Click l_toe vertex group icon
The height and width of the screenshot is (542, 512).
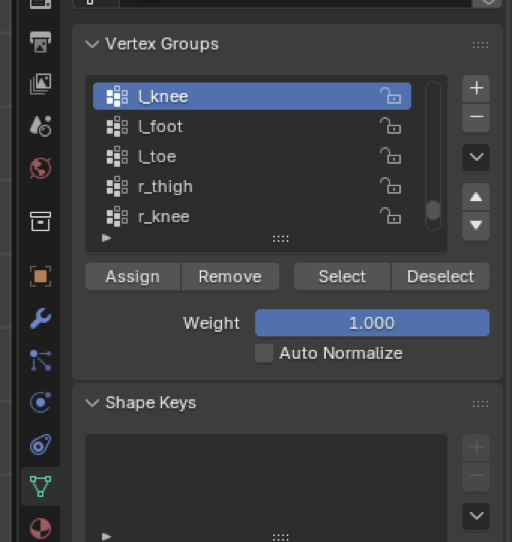(x=117, y=156)
